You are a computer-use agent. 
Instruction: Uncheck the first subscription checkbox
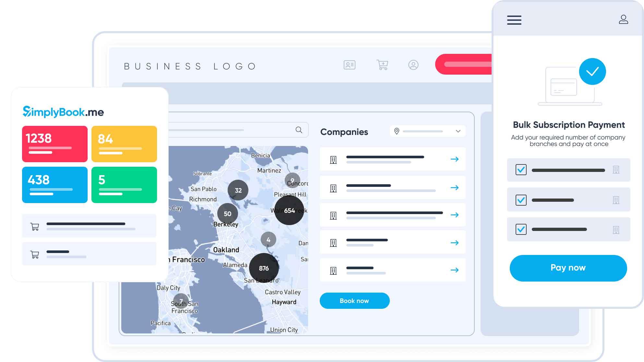click(x=521, y=170)
